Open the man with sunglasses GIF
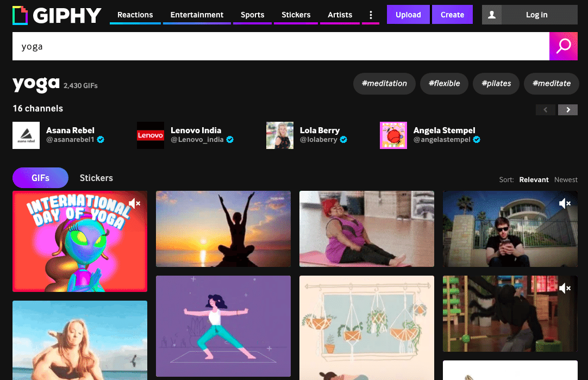This screenshot has width=588, height=380. pos(510,229)
